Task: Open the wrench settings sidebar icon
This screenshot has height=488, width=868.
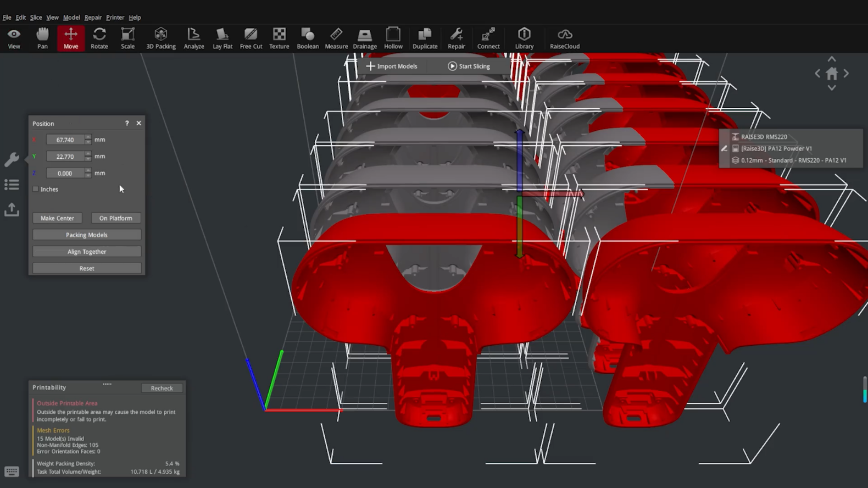Action: click(x=12, y=159)
